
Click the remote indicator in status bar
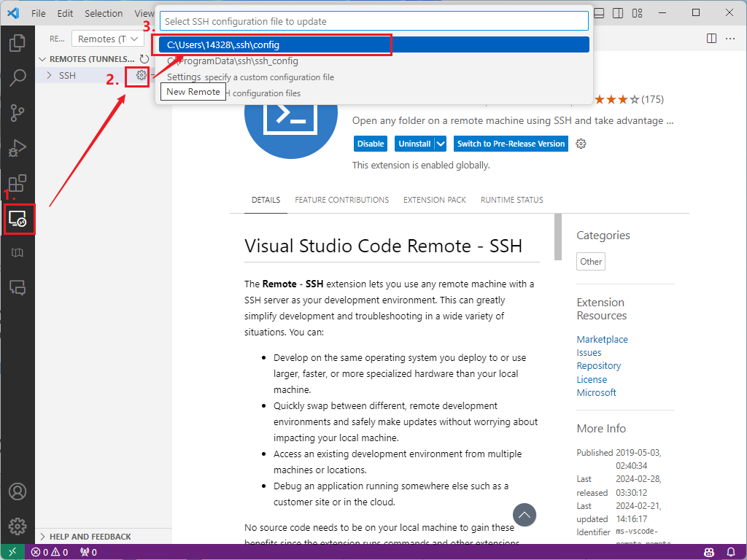click(x=13, y=552)
